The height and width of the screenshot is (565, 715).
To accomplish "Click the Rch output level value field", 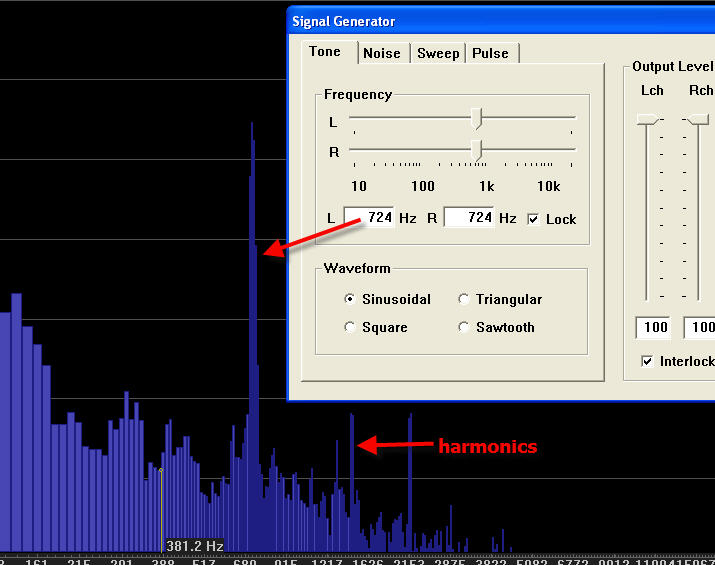I will click(x=700, y=327).
